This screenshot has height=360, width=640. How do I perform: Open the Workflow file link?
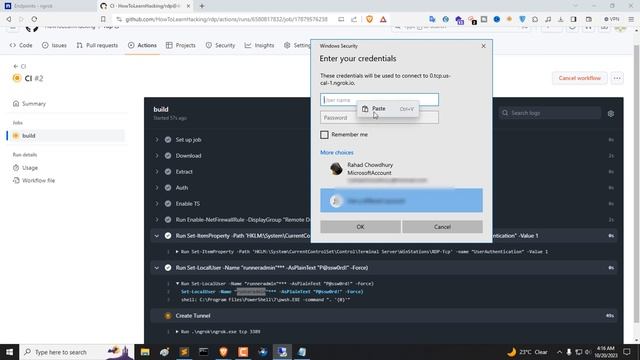coord(34,180)
